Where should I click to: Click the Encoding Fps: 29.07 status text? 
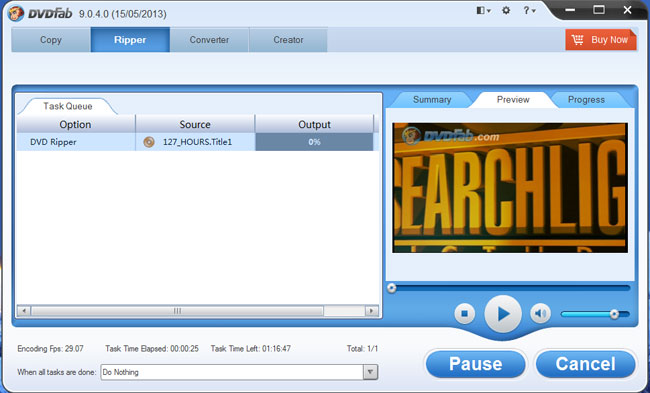tap(50, 349)
